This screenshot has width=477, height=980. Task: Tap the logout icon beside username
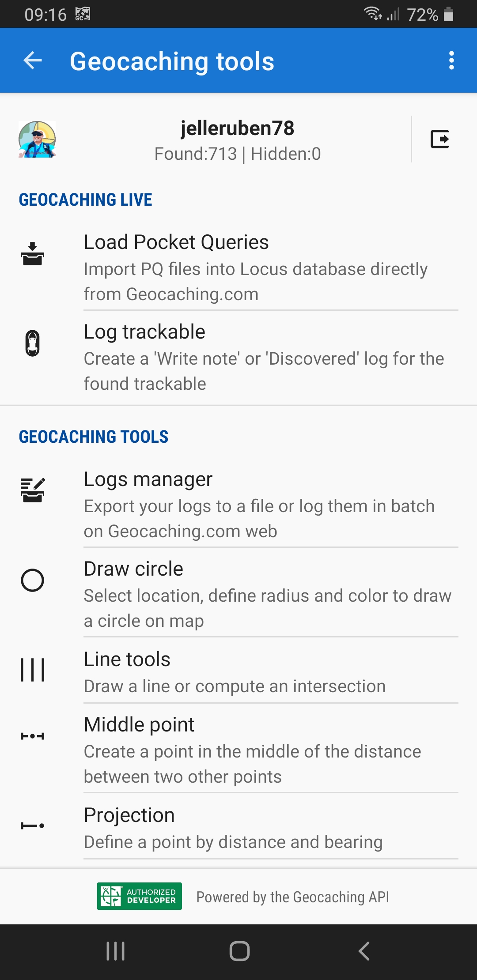(x=440, y=139)
